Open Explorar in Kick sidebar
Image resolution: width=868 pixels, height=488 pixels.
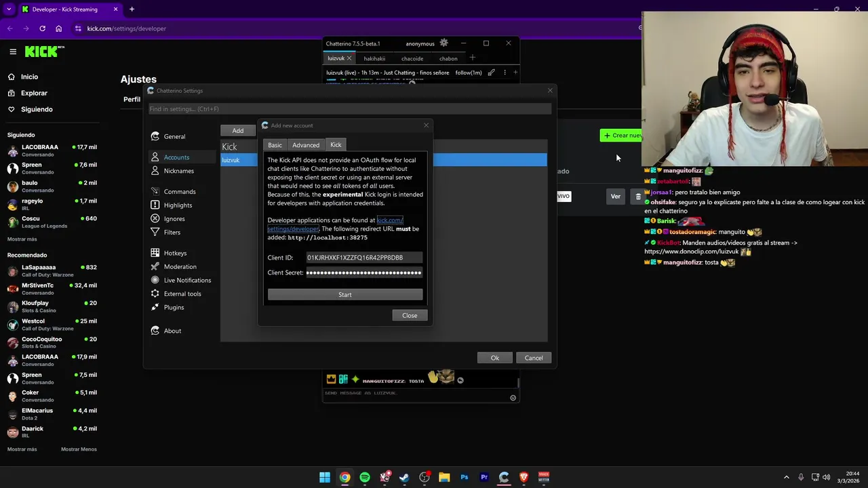point(34,93)
